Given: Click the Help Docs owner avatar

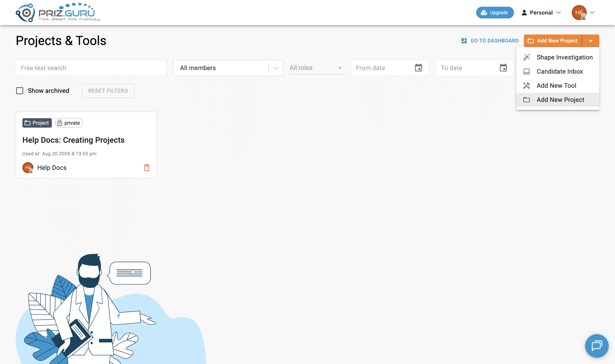Looking at the screenshot, I should tap(28, 168).
